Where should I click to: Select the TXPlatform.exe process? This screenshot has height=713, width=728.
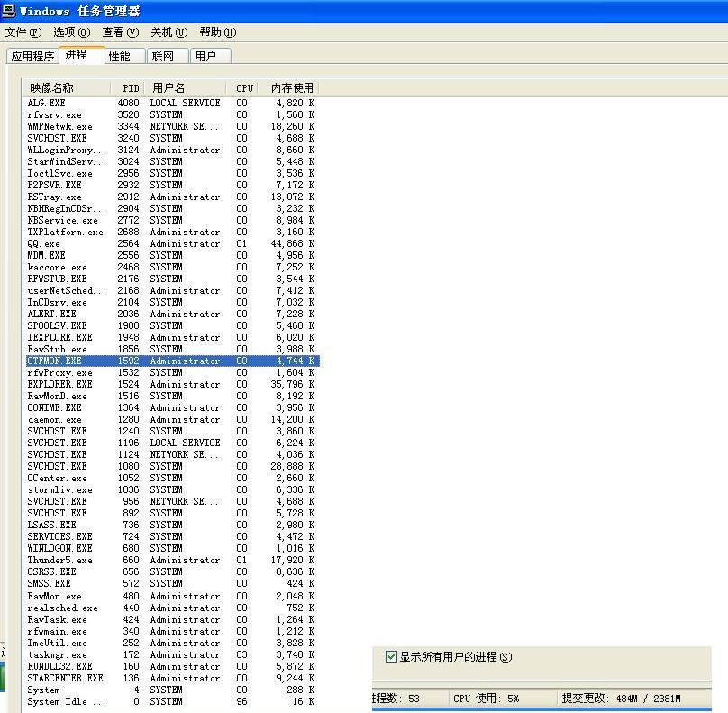point(172,232)
